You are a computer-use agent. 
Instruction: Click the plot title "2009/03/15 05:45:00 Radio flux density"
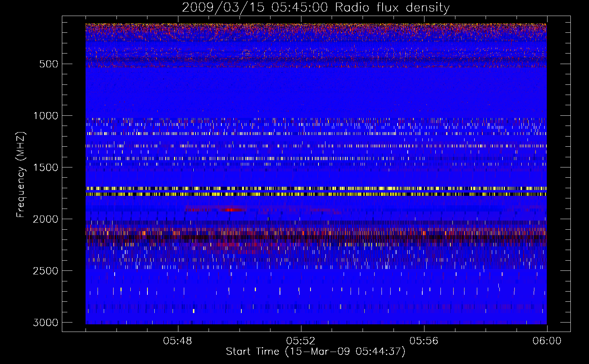[316, 7]
